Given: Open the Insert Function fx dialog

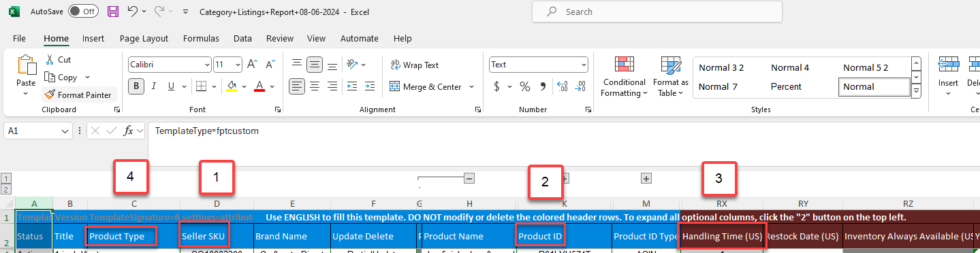Looking at the screenshot, I should click(x=128, y=131).
